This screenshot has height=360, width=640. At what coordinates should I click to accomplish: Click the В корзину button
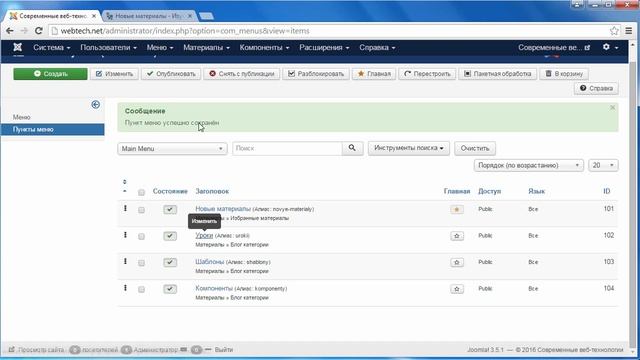pos(564,74)
